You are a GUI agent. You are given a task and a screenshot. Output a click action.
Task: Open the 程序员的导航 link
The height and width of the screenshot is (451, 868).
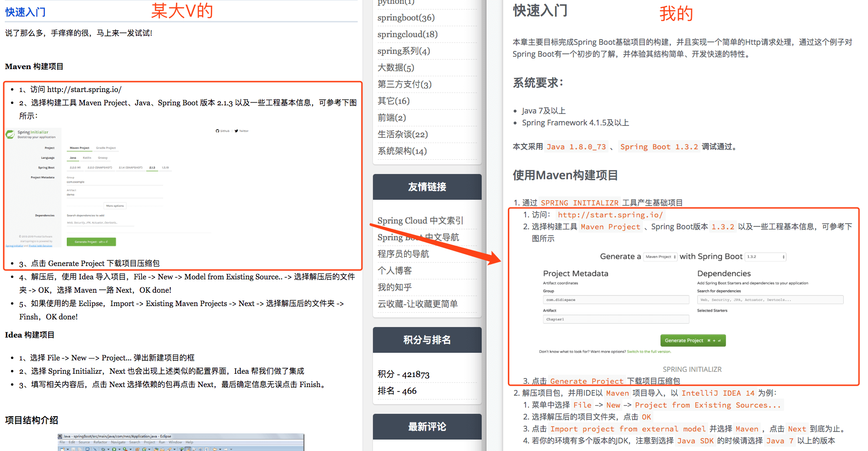click(x=403, y=254)
